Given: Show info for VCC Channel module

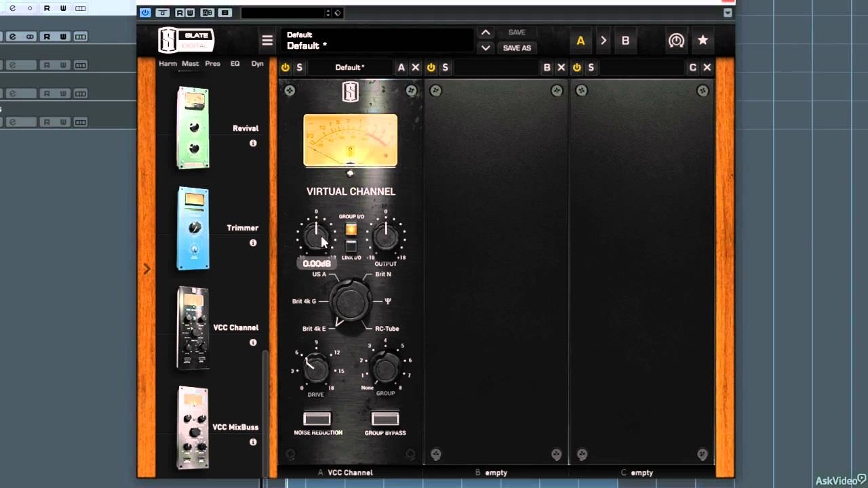Looking at the screenshot, I should 253,342.
